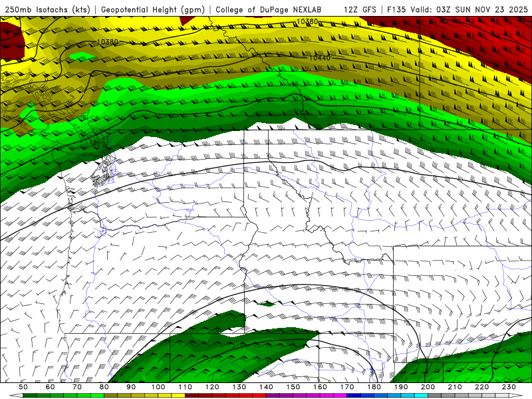This screenshot has width=532, height=399.
Task: Click the cyan swatch just before 200
Action: point(422,396)
